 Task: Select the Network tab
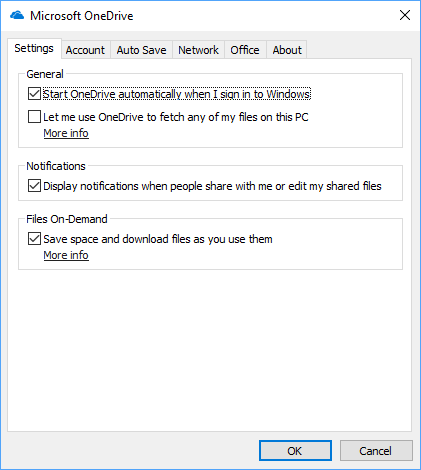click(198, 50)
